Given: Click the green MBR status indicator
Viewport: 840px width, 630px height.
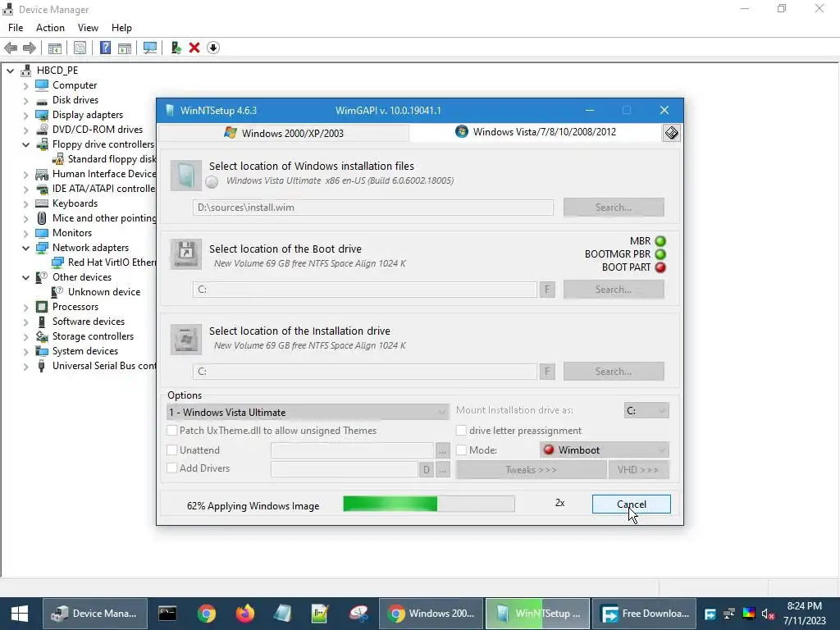Looking at the screenshot, I should (x=660, y=241).
